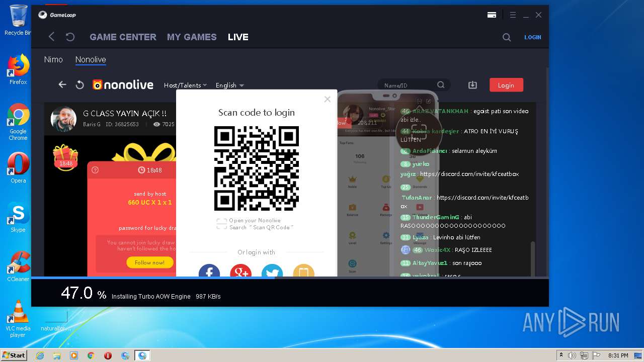Image resolution: width=644 pixels, height=362 pixels.
Task: Click the GameLoop logo
Action: [x=57, y=15]
